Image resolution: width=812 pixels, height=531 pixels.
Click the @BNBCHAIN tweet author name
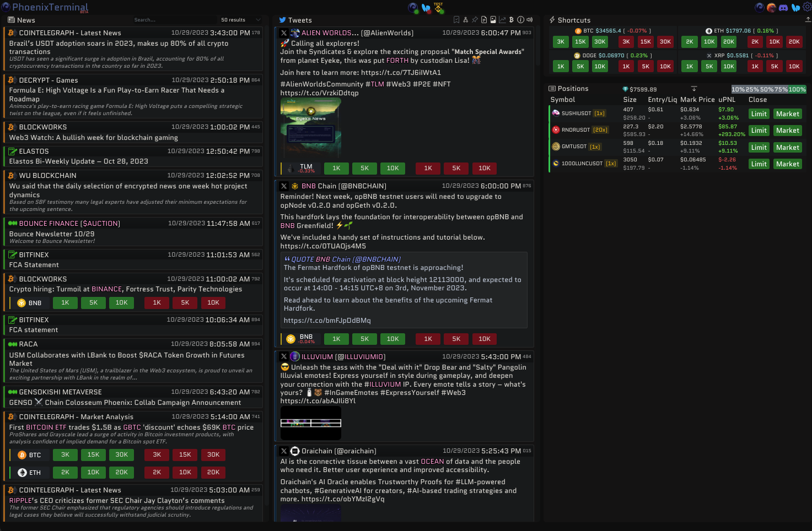point(343,186)
